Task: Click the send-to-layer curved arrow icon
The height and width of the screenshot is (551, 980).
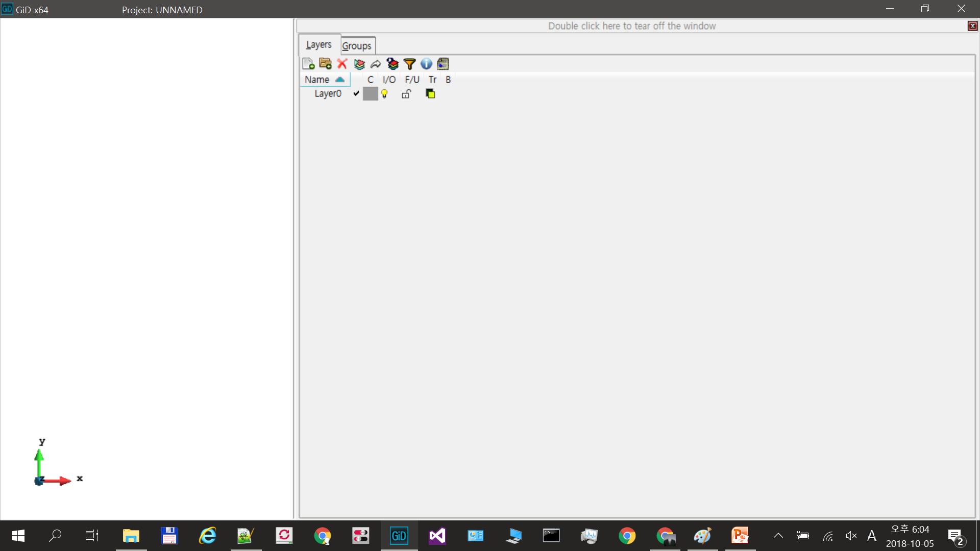Action: (376, 64)
